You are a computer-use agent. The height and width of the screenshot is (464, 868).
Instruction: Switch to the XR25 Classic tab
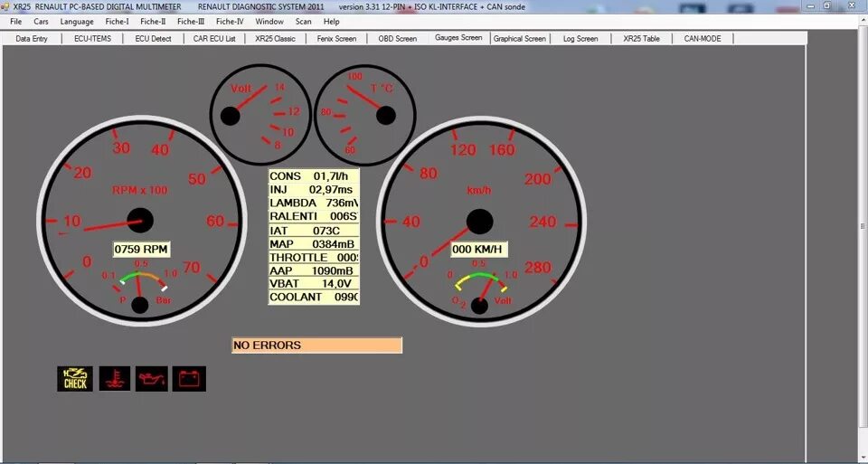[x=275, y=39]
